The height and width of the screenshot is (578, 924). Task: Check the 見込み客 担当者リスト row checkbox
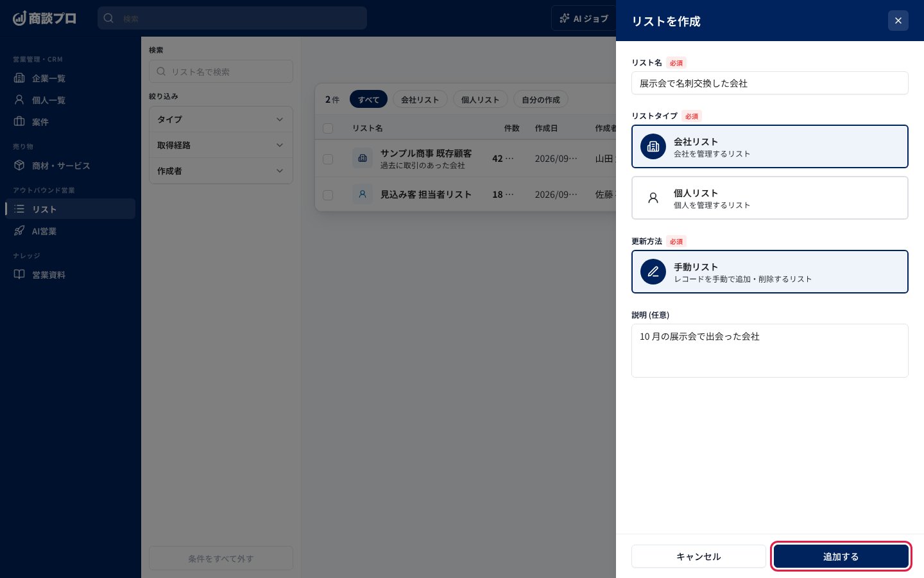tap(328, 195)
